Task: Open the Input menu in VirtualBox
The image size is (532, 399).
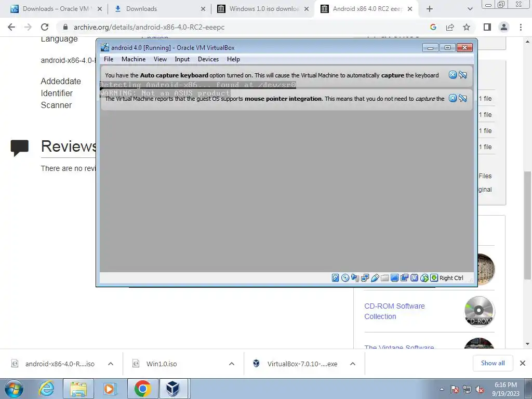Action: click(x=182, y=59)
